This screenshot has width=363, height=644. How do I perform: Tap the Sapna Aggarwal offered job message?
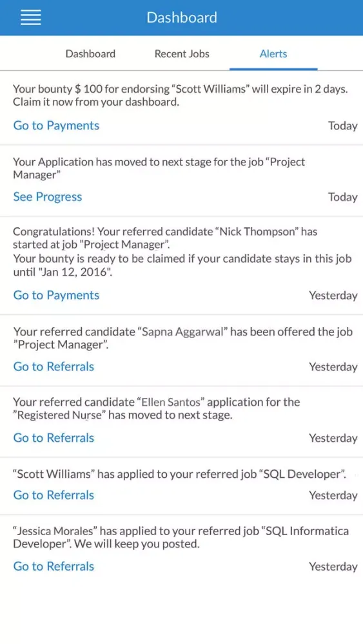coord(183,338)
